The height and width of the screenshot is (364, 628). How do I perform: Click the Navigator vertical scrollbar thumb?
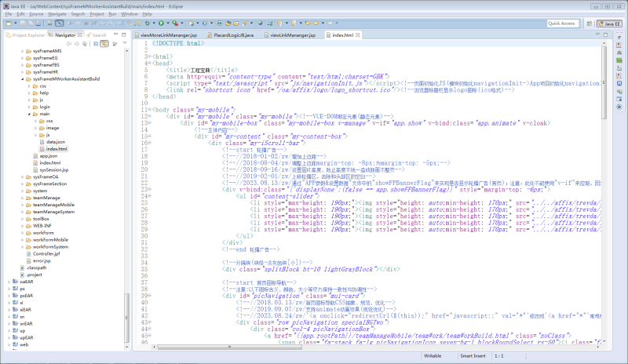point(127,318)
